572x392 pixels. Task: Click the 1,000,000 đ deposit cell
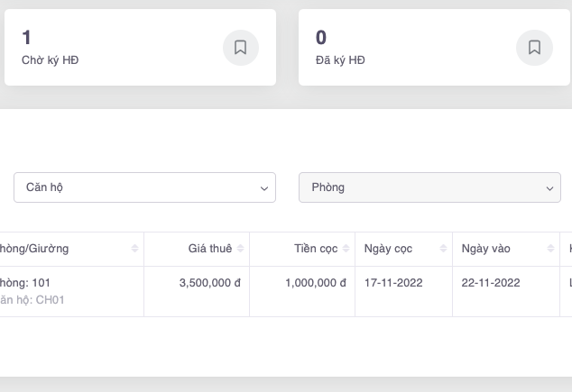[315, 283]
